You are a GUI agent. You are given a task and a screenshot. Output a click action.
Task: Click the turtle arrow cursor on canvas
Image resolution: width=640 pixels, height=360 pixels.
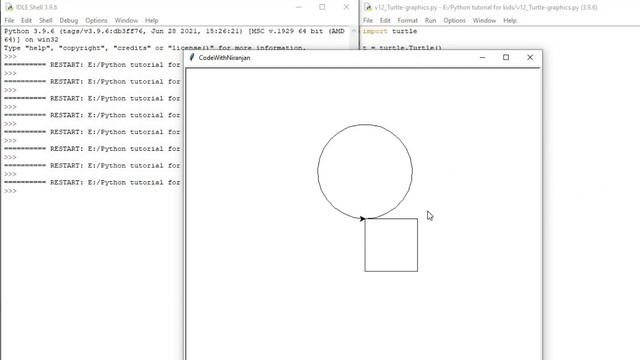click(362, 219)
